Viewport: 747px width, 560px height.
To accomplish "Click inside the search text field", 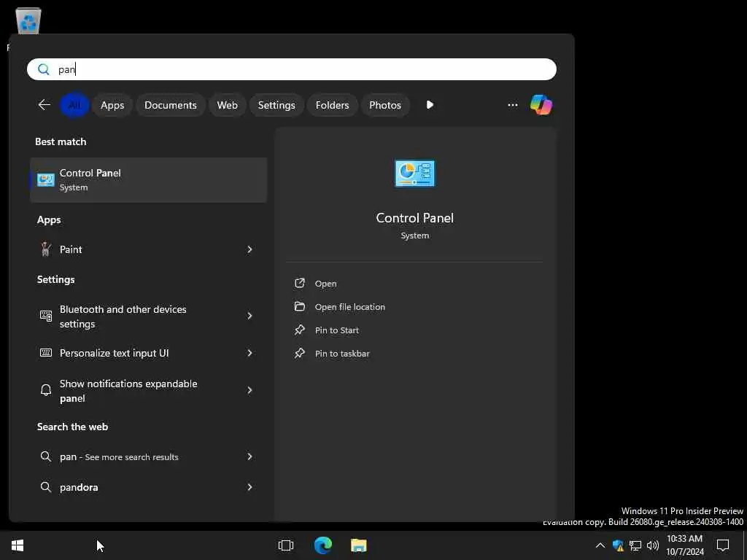I will [292, 69].
